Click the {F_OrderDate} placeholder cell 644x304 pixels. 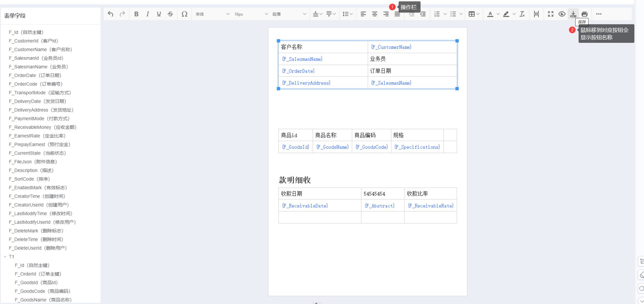[298, 71]
